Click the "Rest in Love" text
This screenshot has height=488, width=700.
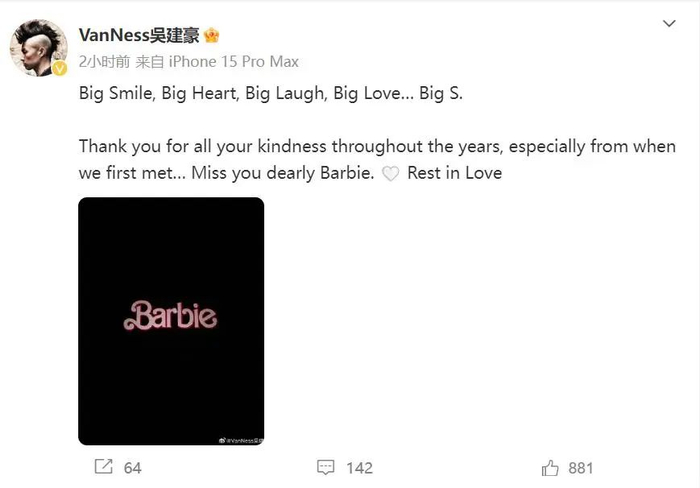click(x=455, y=173)
